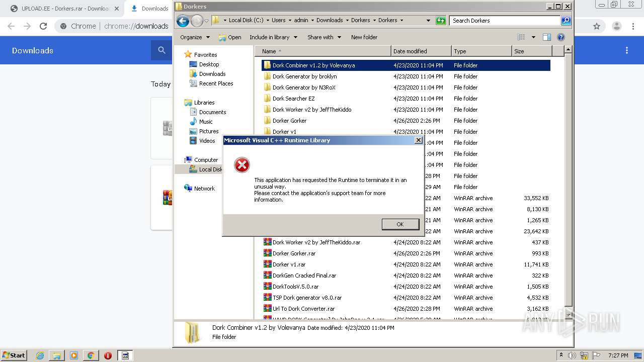
Task: Sort by Type column header
Action: click(481, 51)
